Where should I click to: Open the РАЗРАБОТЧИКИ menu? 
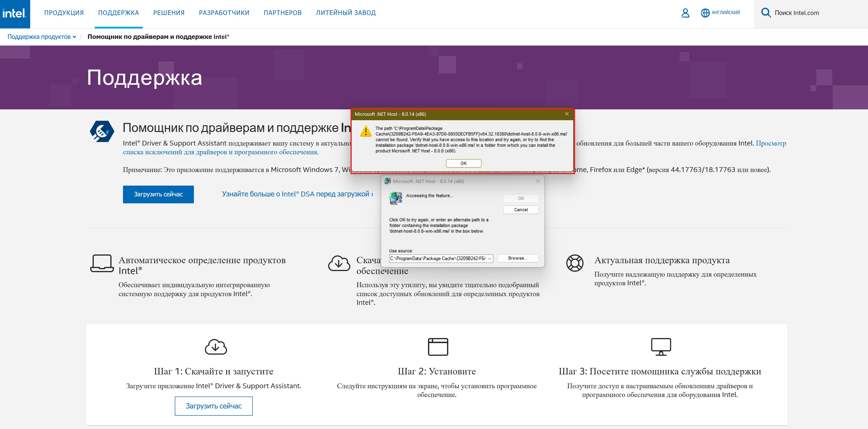[x=224, y=13]
